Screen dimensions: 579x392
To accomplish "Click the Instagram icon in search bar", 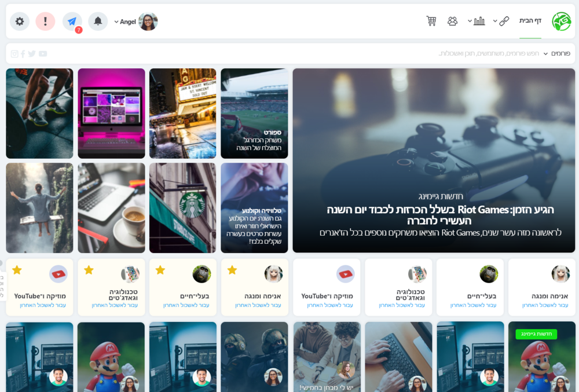I will pos(14,54).
